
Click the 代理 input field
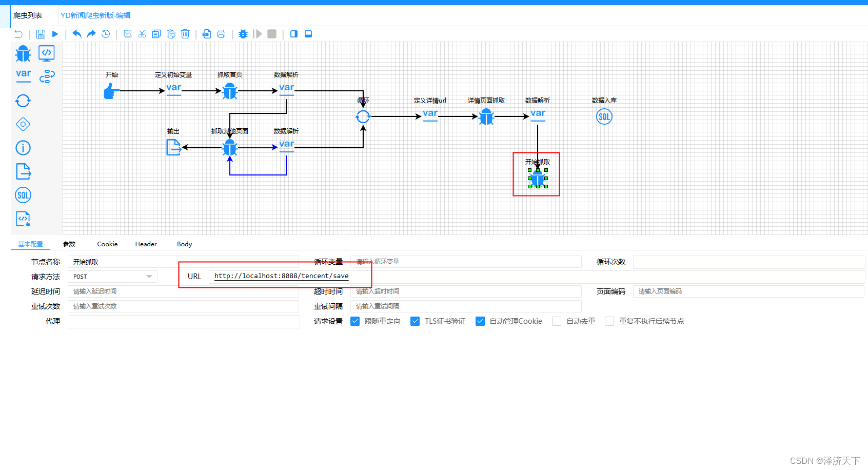(184, 322)
